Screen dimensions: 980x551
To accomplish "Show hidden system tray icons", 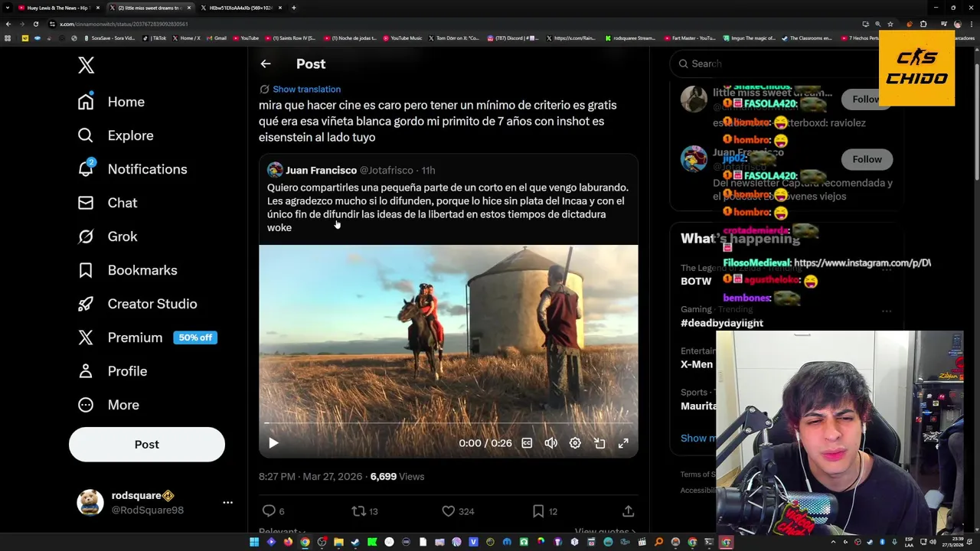I will pyautogui.click(x=833, y=543).
